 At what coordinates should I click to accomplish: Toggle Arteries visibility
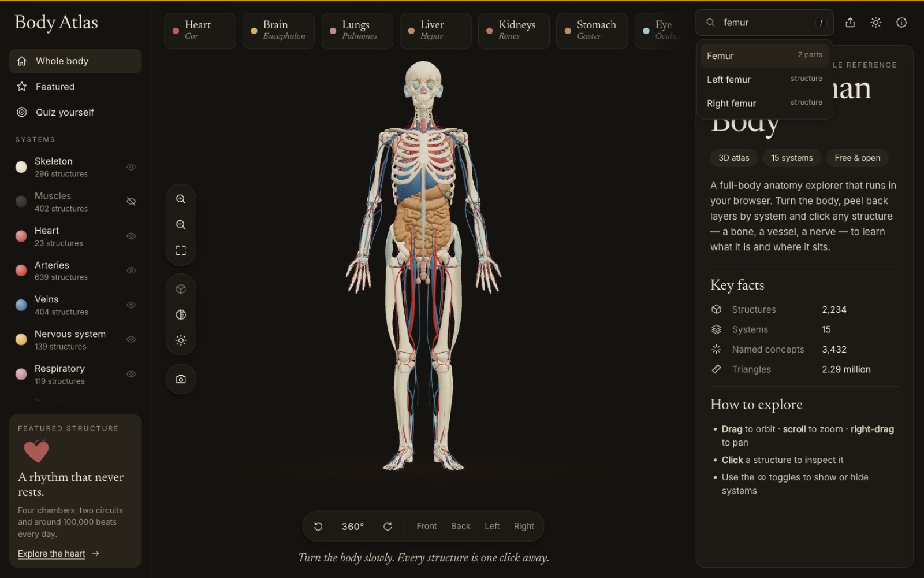131,271
